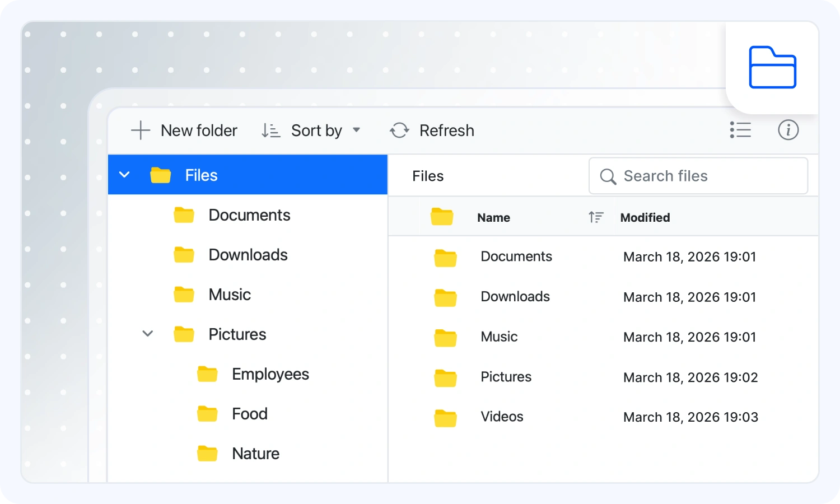This screenshot has height=504, width=840.
Task: Open Employees subfolder in tree
Action: 248,374
